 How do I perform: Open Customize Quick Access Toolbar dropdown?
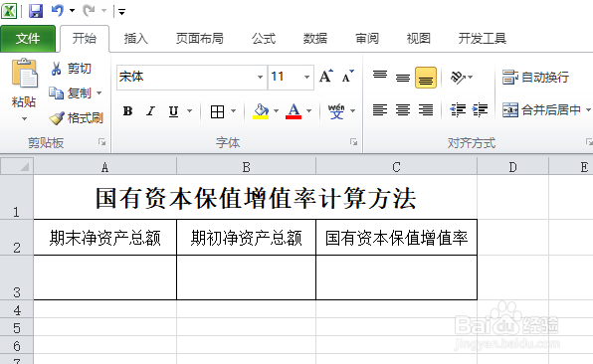tap(121, 12)
